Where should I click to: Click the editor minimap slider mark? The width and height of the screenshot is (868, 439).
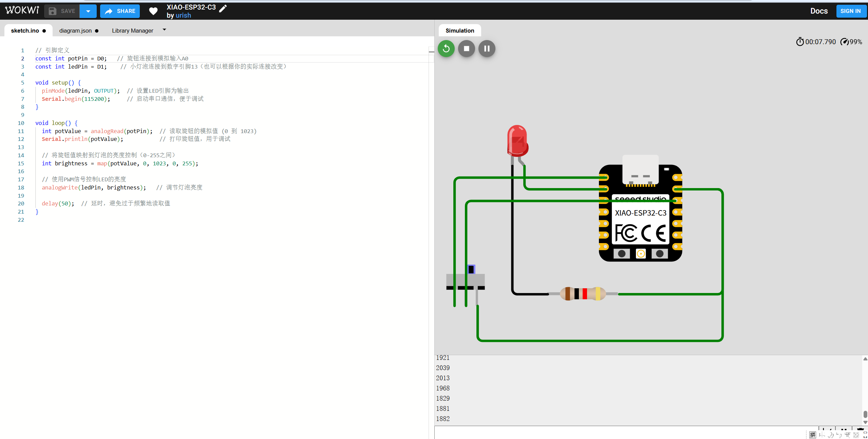(x=431, y=52)
